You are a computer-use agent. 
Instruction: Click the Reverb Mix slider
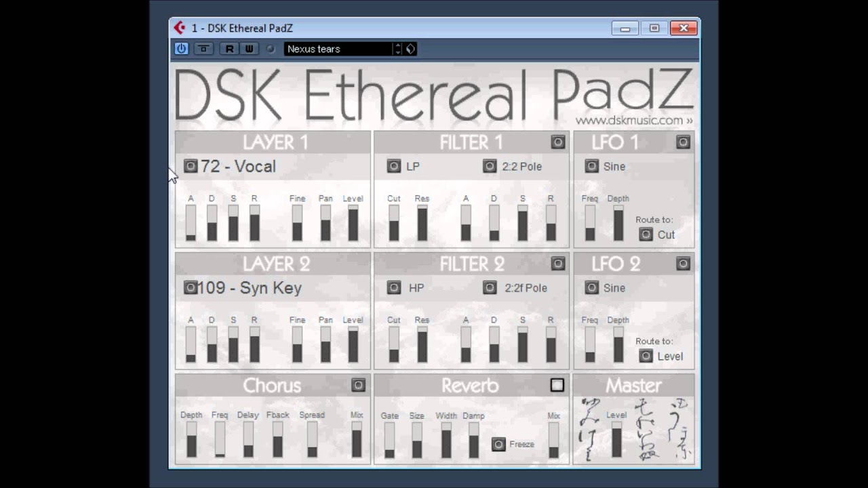coord(553,440)
